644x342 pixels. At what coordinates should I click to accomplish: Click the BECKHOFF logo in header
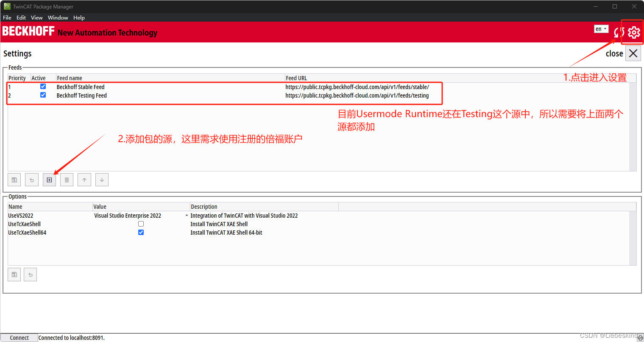pos(28,31)
